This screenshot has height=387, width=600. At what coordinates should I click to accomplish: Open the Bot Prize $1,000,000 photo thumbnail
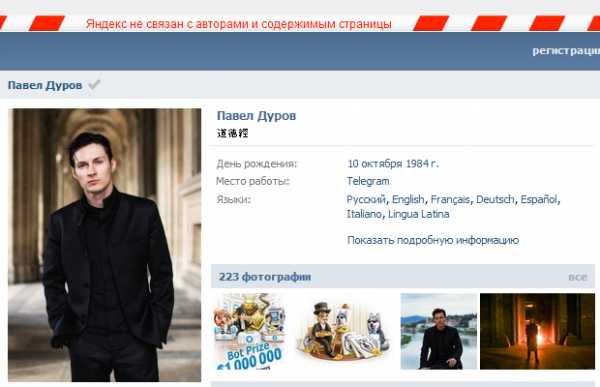coord(249,331)
